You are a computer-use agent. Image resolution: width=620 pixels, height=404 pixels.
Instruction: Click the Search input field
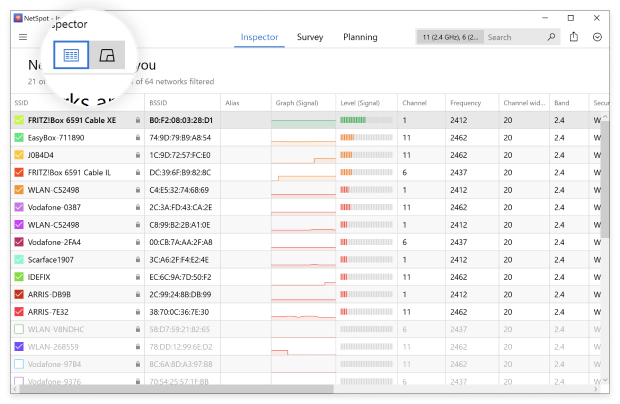tap(515, 37)
